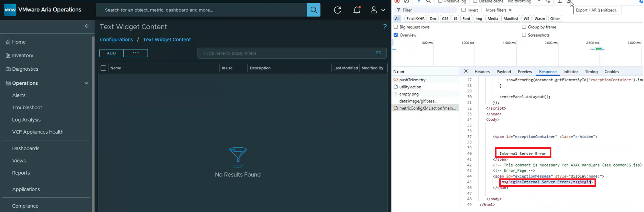644x212 pixels.
Task: Open the notifications bell
Action: pyautogui.click(x=357, y=10)
